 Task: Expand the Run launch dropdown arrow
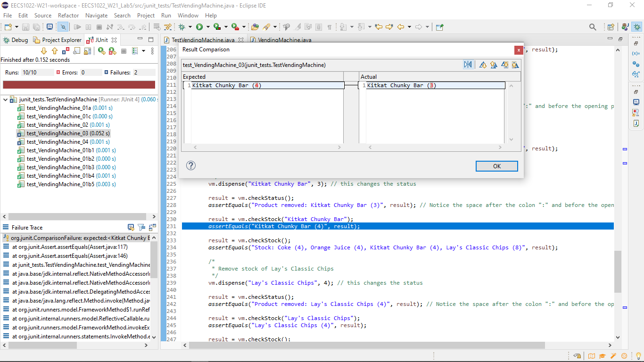tap(208, 27)
